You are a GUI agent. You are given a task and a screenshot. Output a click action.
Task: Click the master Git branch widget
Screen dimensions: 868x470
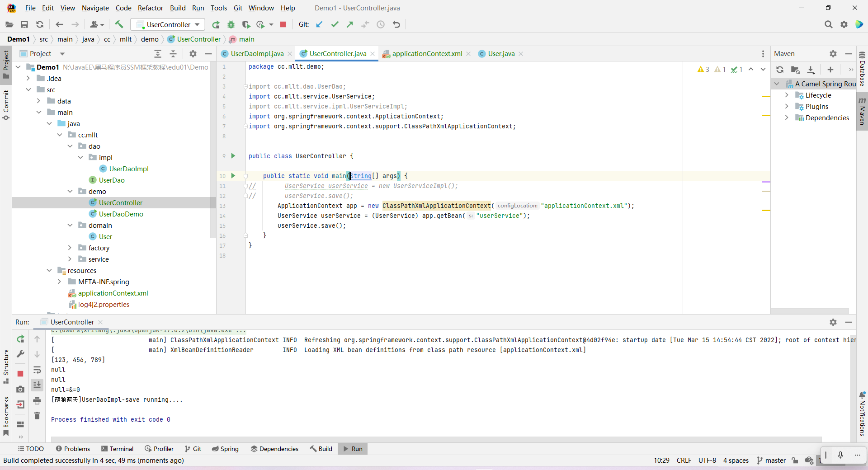coord(771,461)
